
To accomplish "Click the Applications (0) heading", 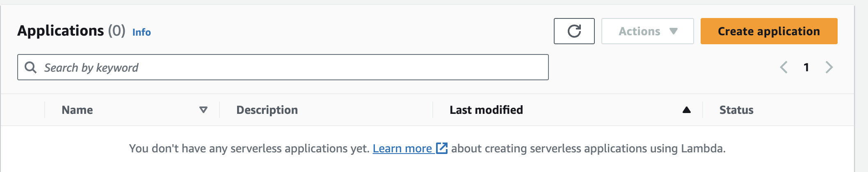I will tap(71, 31).
